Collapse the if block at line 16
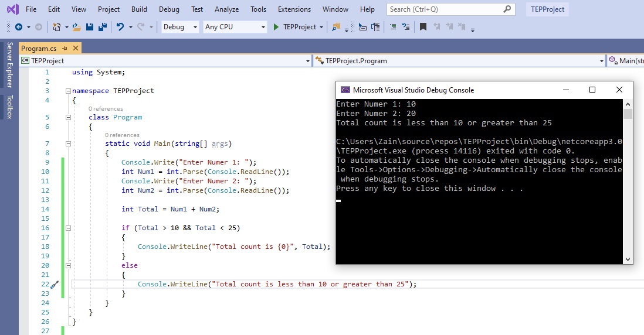 point(68,228)
